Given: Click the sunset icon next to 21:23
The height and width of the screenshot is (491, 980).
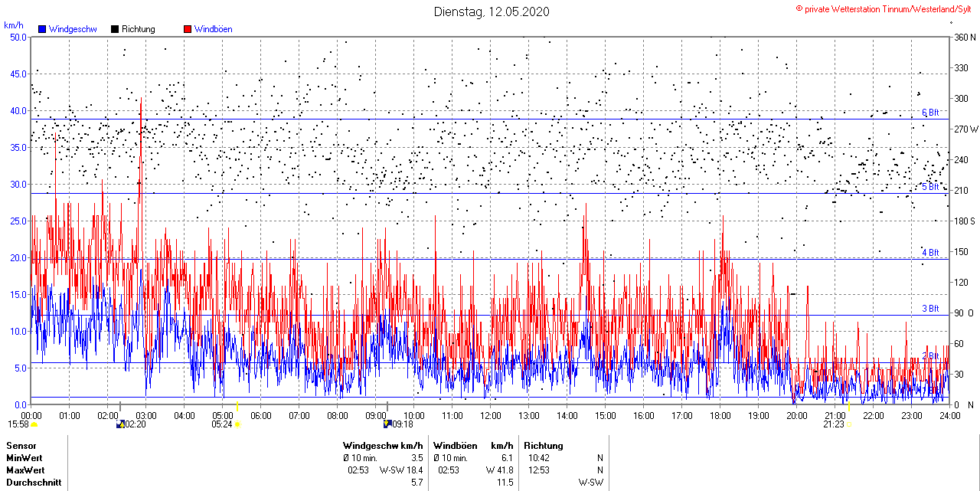Looking at the screenshot, I should (848, 424).
